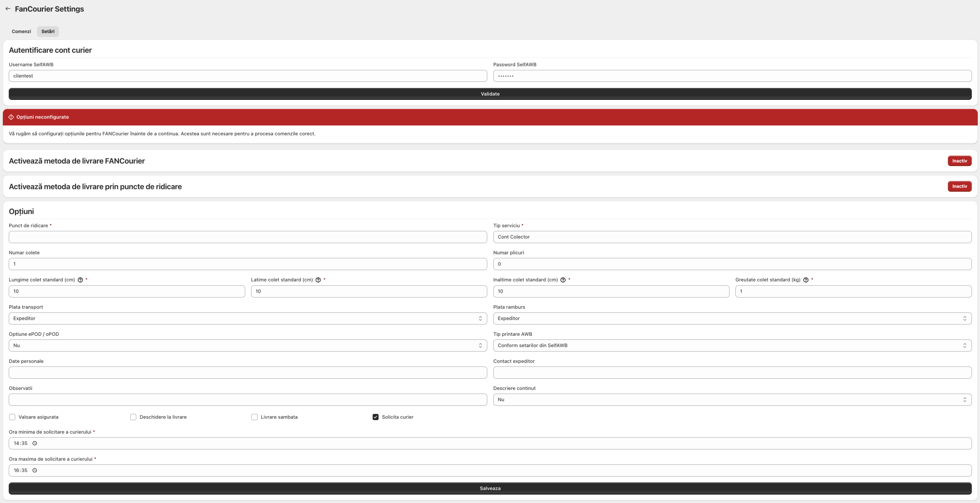Click the Validate button
The width and height of the screenshot is (980, 503).
pyautogui.click(x=490, y=94)
